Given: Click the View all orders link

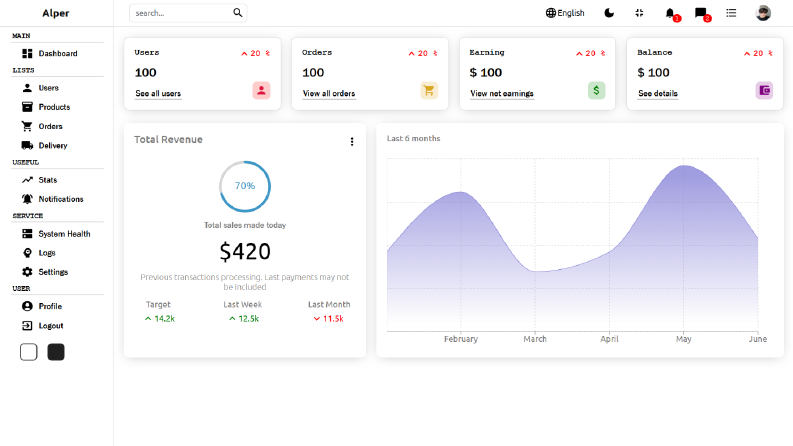Looking at the screenshot, I should coord(329,94).
